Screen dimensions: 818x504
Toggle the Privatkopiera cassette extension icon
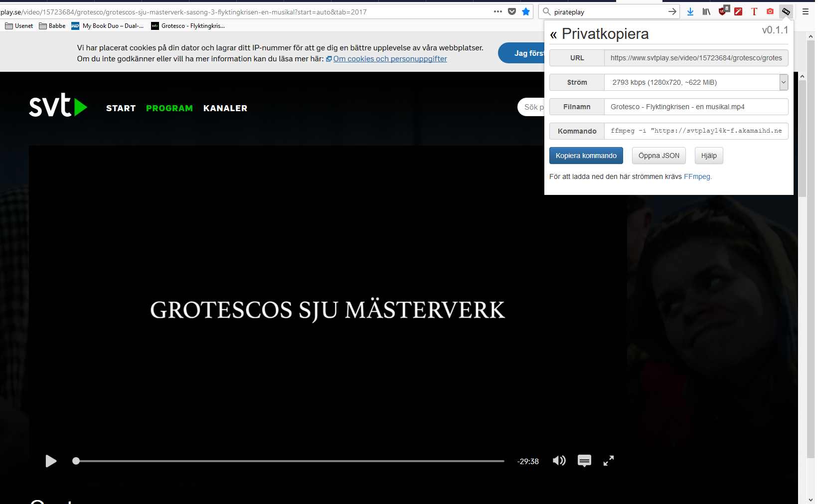tap(786, 11)
